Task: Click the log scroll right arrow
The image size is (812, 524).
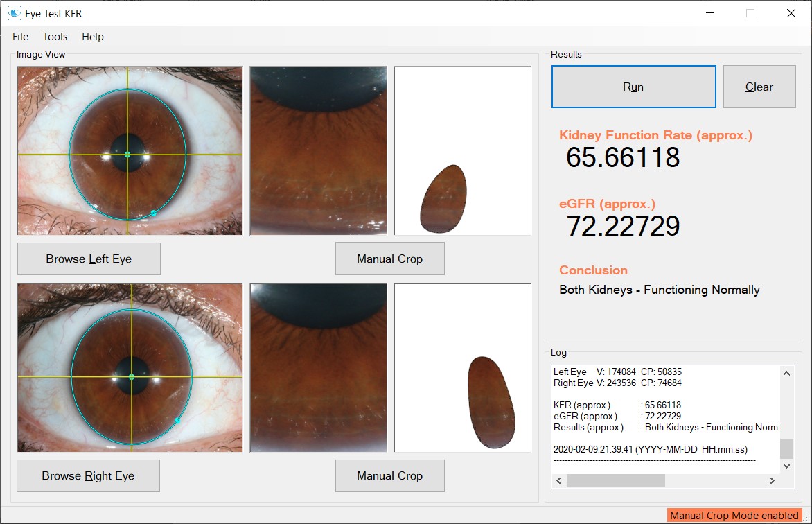Action: pos(772,480)
